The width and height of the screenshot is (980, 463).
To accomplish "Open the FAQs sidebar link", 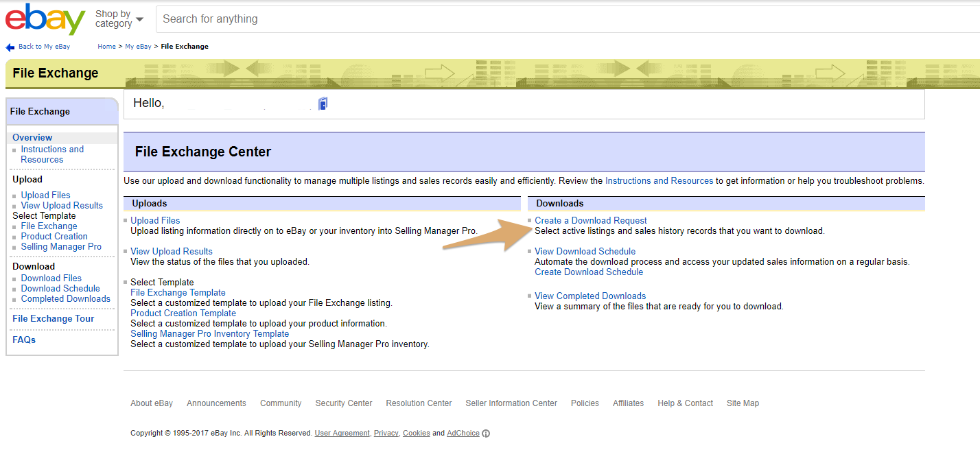I will tap(24, 340).
